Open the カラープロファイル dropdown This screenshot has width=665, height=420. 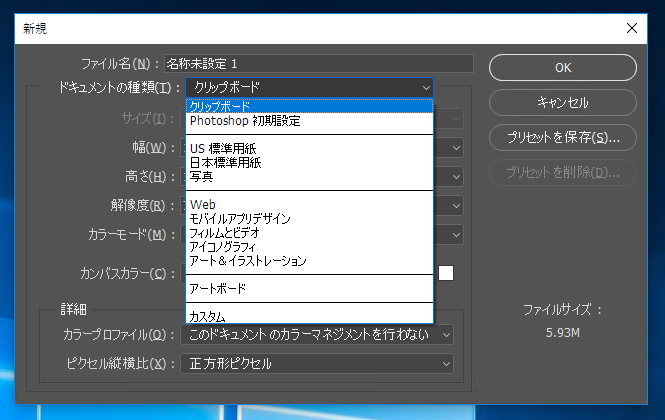click(317, 335)
